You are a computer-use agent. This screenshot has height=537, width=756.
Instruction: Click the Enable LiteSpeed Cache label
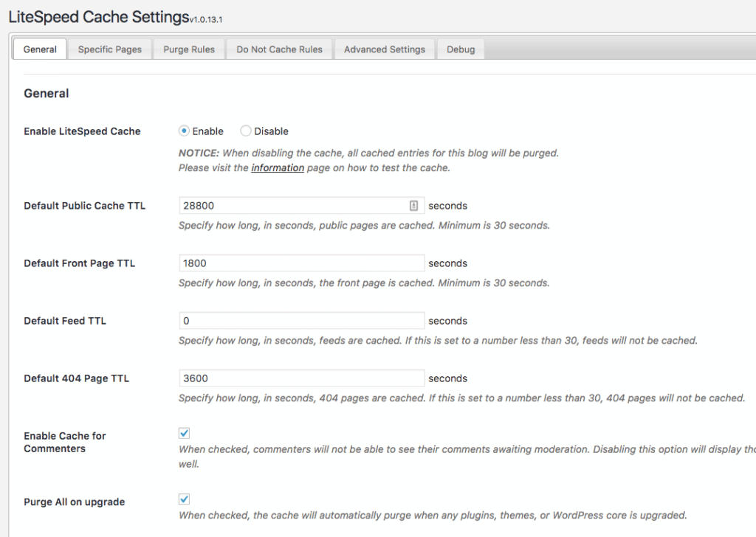pyautogui.click(x=82, y=131)
